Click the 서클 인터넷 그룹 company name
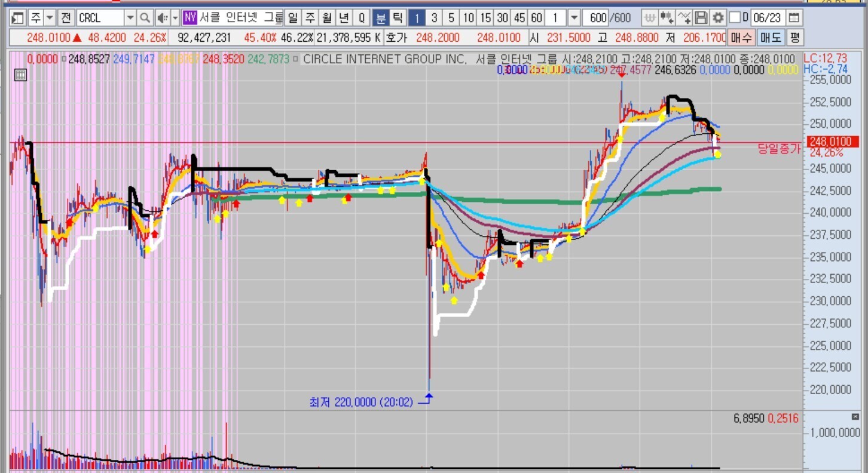868x473 pixels. 242,17
